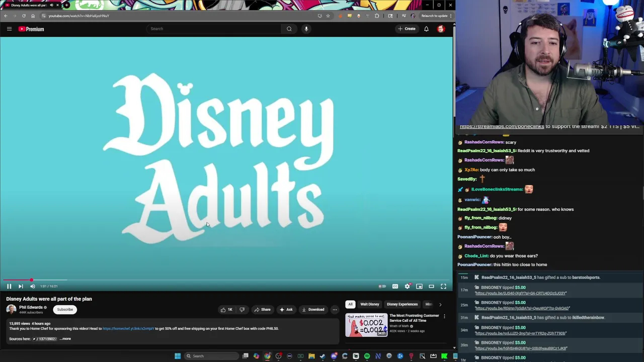Open player settings gear
The width and height of the screenshot is (644, 362).
pyautogui.click(x=407, y=286)
